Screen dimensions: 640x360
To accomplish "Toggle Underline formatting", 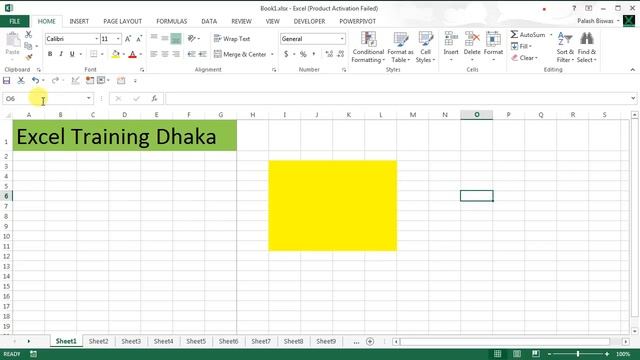I will pyautogui.click(x=72, y=54).
